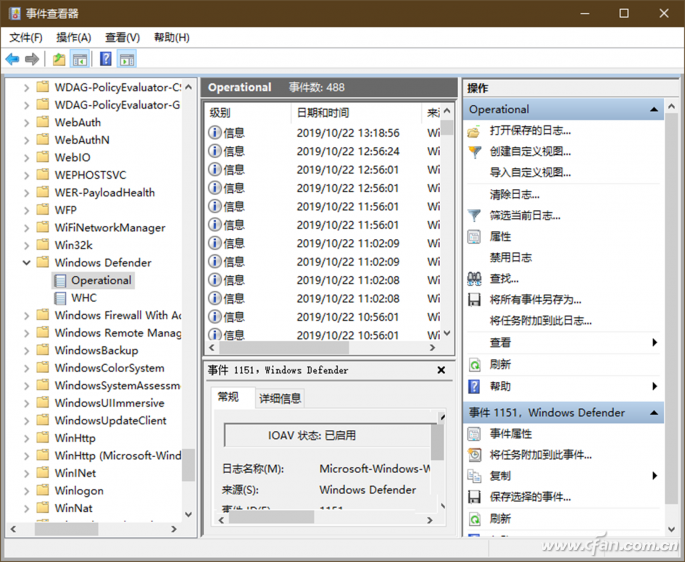Select the WHC log under Windows Defender
685x562 pixels.
pyautogui.click(x=84, y=298)
